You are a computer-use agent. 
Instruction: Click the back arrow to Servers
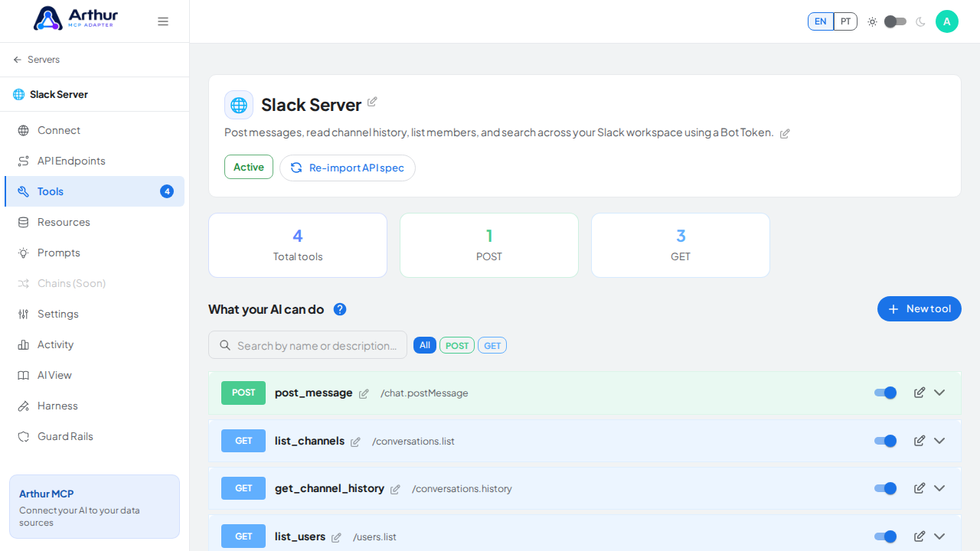[18, 60]
